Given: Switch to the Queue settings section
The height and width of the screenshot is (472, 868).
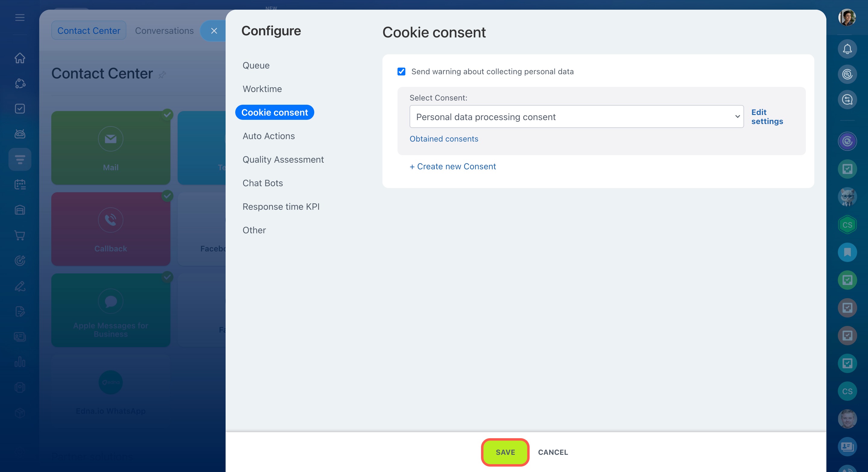Looking at the screenshot, I should tap(256, 65).
